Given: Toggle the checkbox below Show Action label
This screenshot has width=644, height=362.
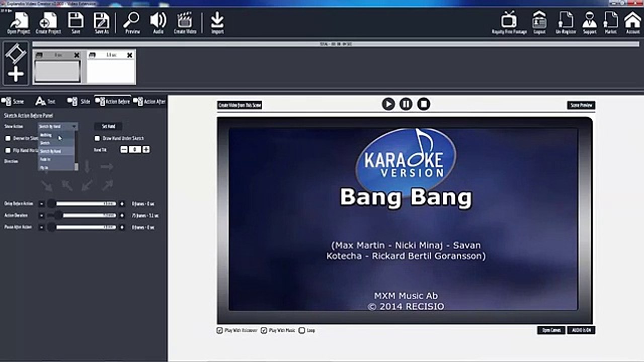Looking at the screenshot, I should (x=8, y=138).
